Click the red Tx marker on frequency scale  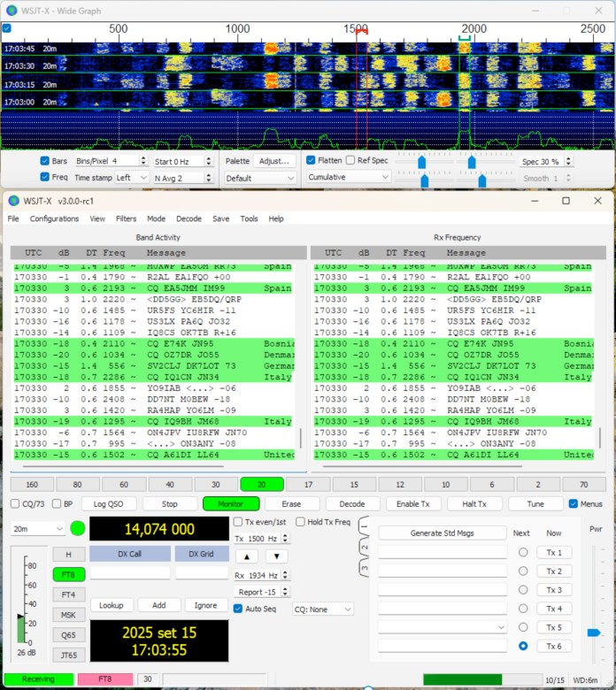pos(361,31)
